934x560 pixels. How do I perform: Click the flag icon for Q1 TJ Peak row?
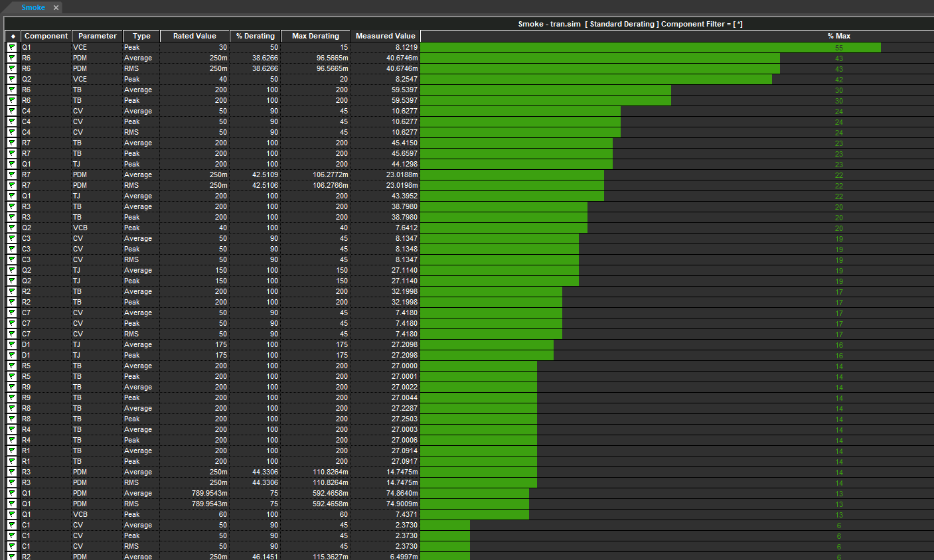12,164
